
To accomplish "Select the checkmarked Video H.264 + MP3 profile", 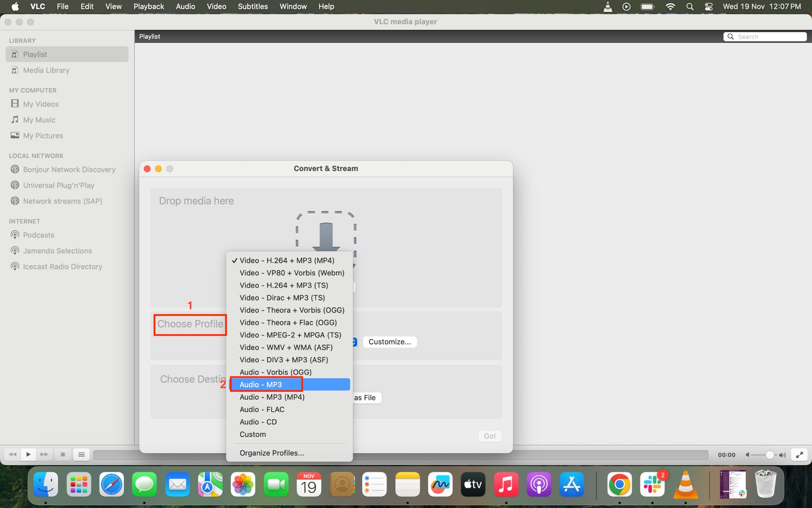I will (286, 260).
